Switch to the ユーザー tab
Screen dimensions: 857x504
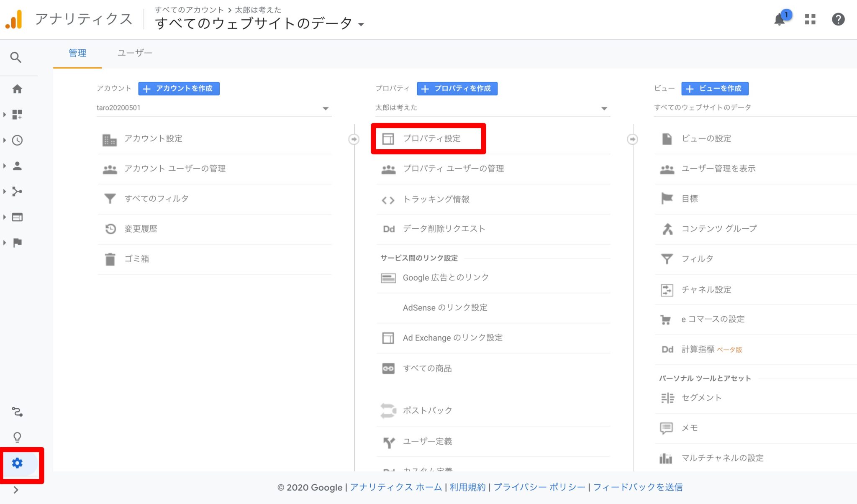134,53
